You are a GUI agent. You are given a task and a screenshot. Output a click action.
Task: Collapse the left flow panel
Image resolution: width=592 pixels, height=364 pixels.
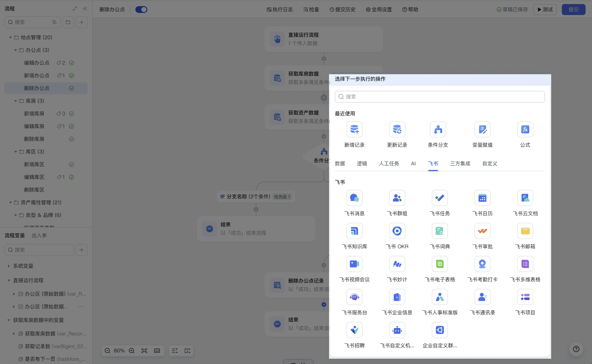(x=85, y=9)
